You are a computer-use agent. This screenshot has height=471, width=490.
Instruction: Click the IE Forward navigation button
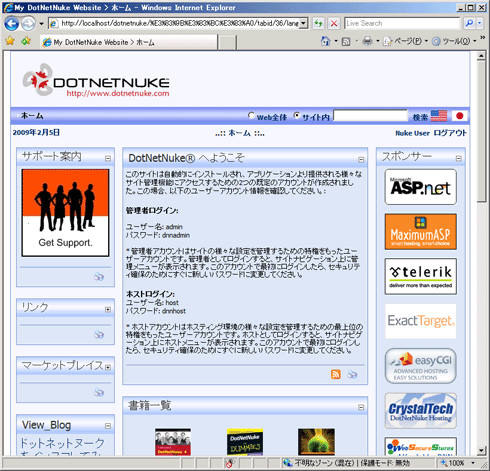click(28, 23)
